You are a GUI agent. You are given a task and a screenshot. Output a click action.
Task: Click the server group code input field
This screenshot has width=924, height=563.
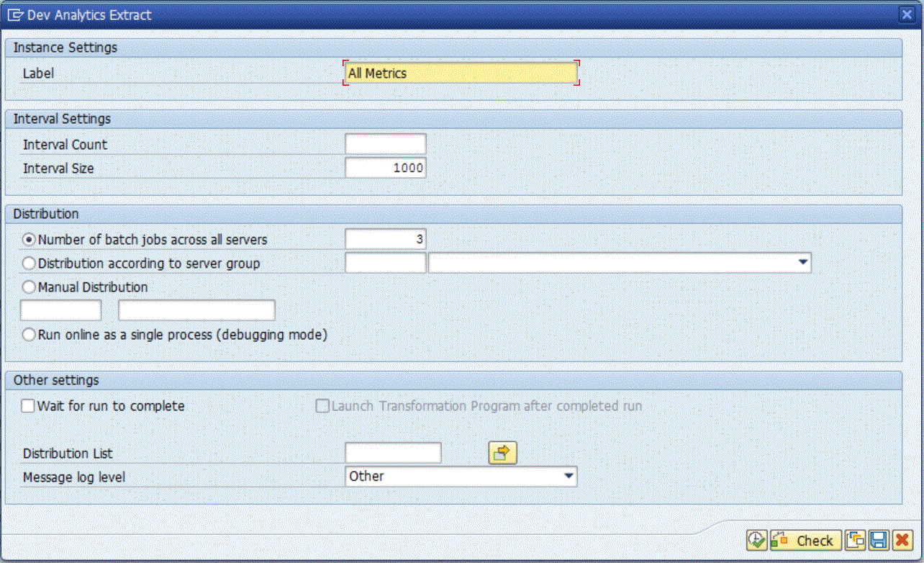(386, 263)
